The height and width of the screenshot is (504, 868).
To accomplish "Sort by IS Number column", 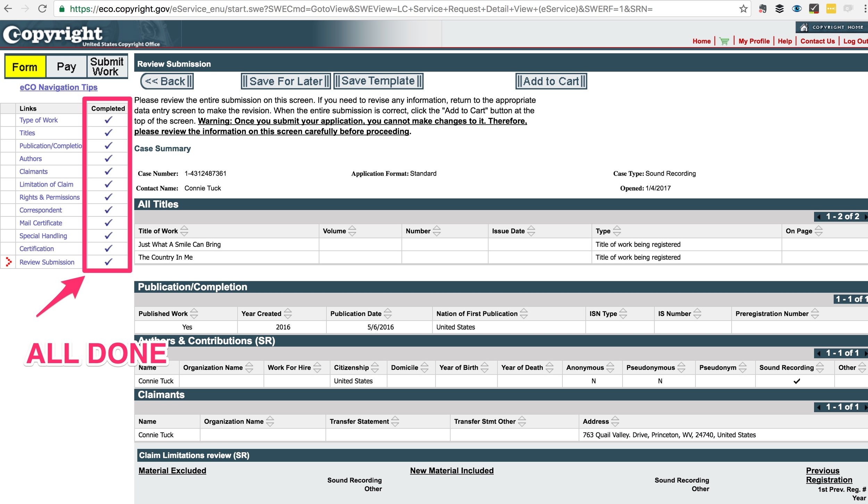I will 697,313.
